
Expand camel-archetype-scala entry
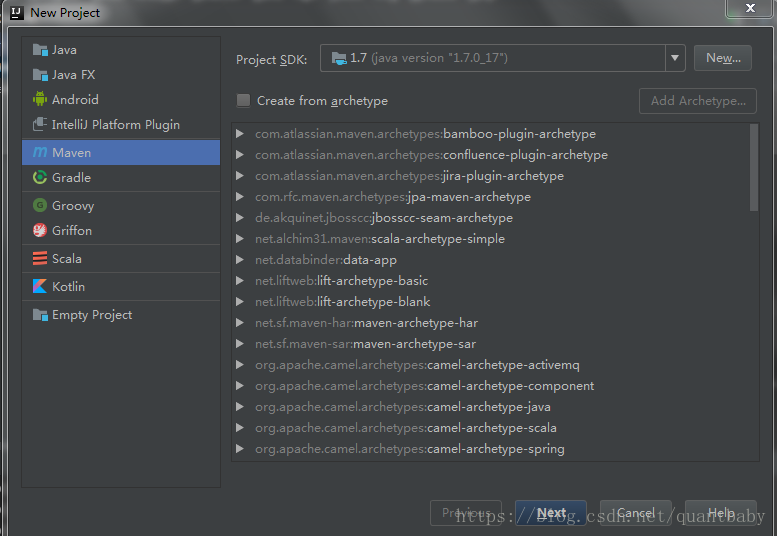click(x=240, y=428)
